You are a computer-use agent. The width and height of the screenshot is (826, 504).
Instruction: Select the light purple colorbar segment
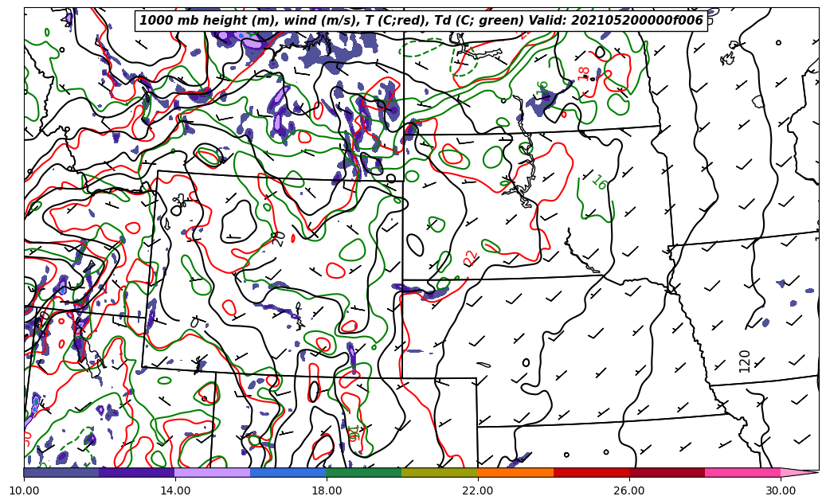[x=212, y=472]
